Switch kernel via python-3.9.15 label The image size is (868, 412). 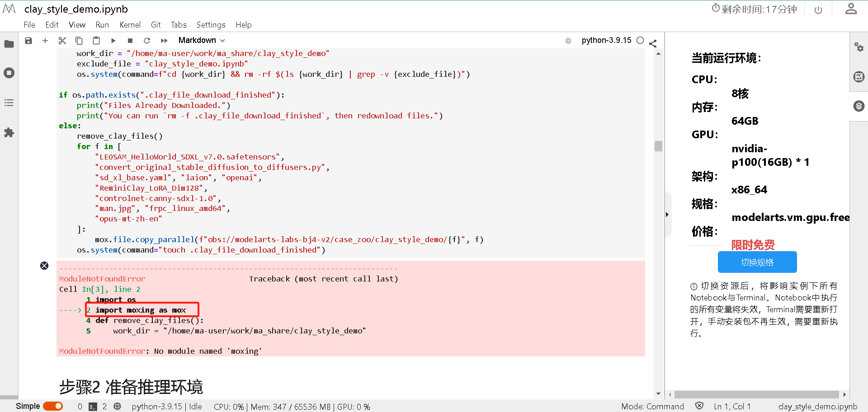(606, 40)
